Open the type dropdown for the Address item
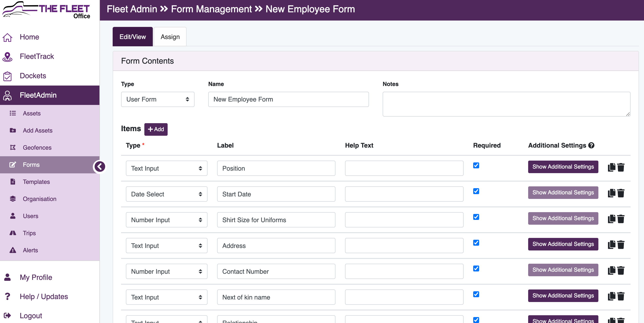This screenshot has width=644, height=323. 166,245
